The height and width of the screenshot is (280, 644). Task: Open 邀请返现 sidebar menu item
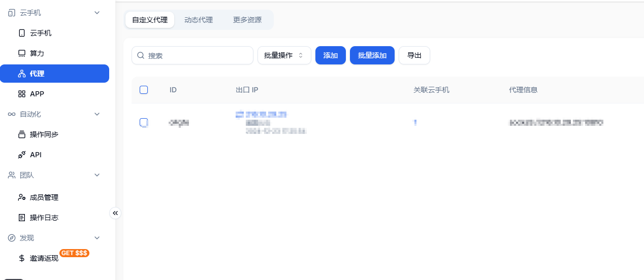tap(54, 258)
